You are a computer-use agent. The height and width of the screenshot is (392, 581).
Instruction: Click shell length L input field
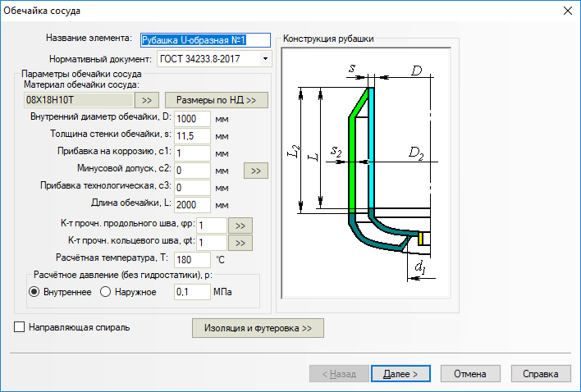coord(193,204)
